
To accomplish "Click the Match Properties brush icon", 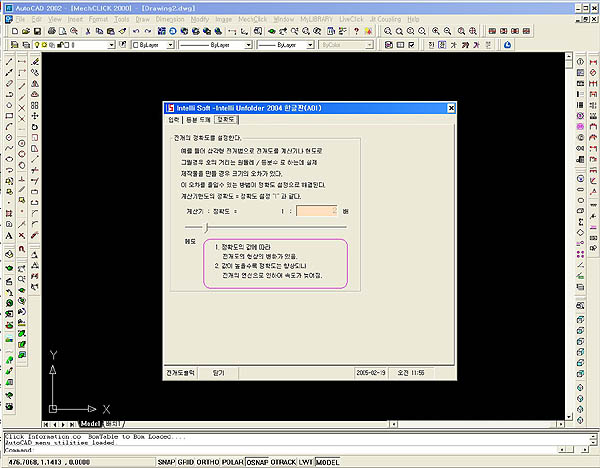I will (122, 31).
